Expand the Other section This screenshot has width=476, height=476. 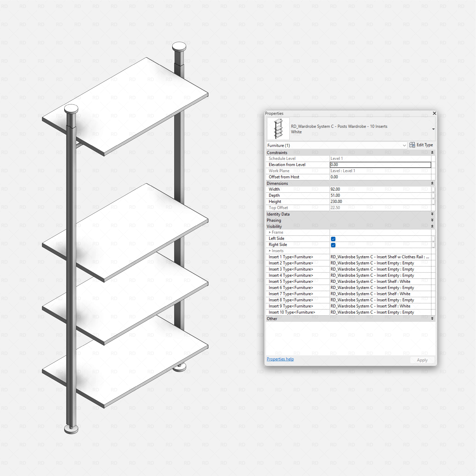click(432, 319)
